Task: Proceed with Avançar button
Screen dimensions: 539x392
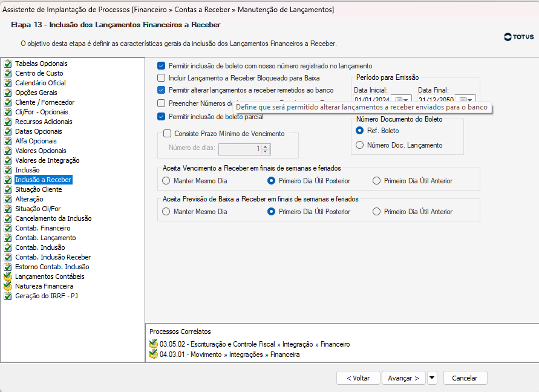Action: click(403, 378)
